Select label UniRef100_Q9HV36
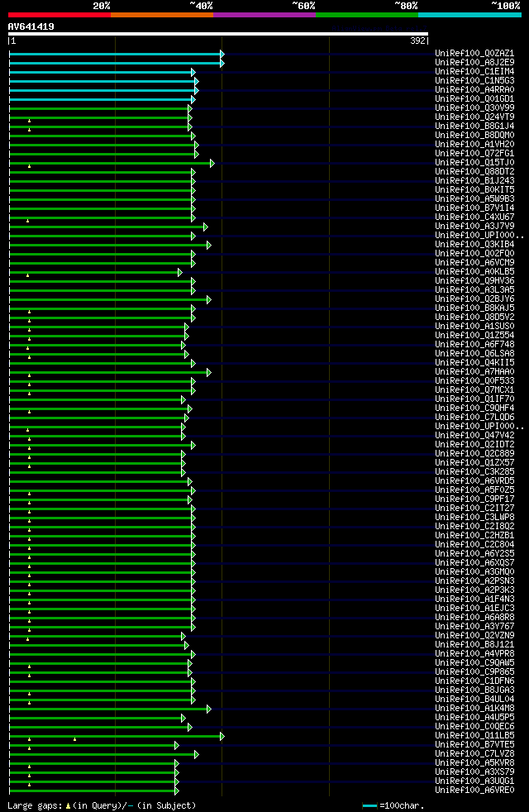This screenshot has width=529, height=812. (474, 281)
